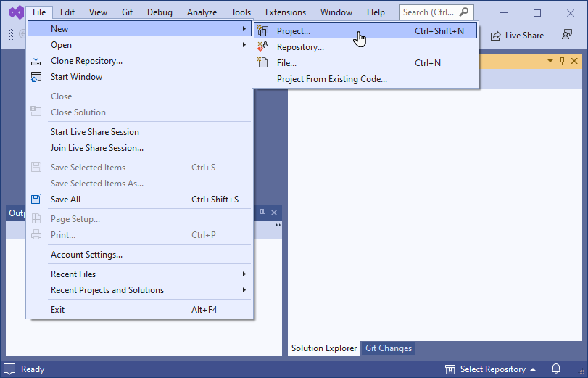Open the View menu
Screen dimensions: 588x378
tap(98, 12)
